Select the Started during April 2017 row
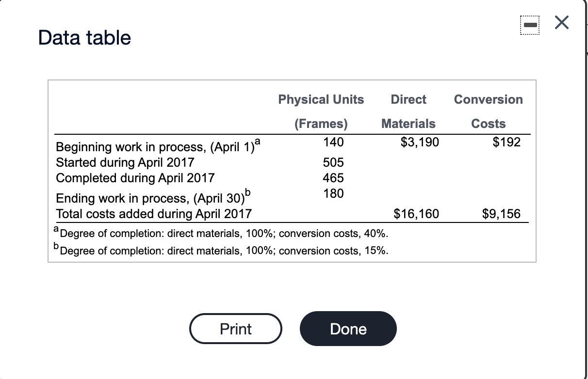This screenshot has height=379, width=588. click(125, 162)
